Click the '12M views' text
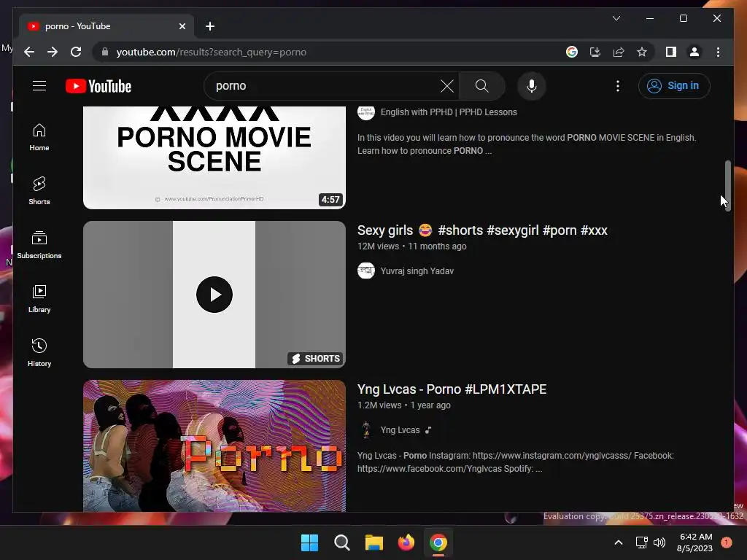747x560 pixels. tap(378, 246)
